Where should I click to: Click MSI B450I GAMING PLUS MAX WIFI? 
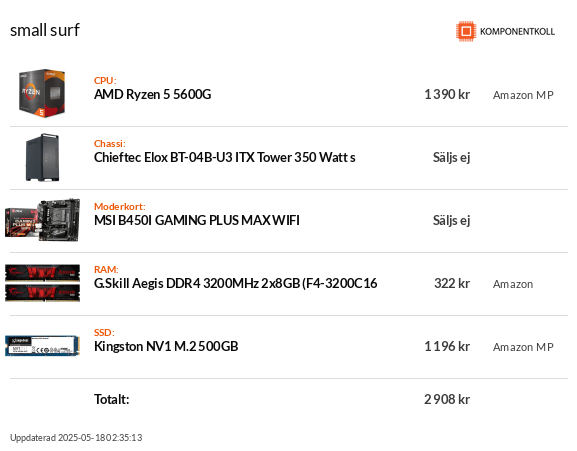click(197, 220)
